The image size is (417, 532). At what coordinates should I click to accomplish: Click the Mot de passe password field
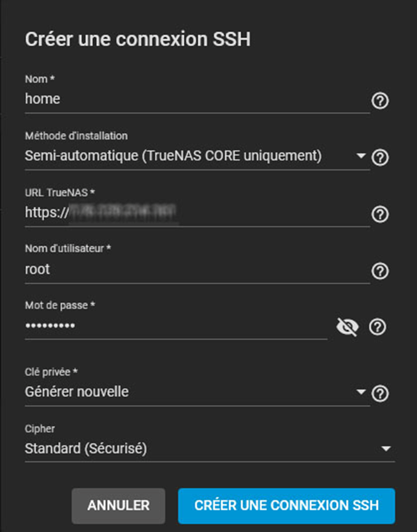172,326
